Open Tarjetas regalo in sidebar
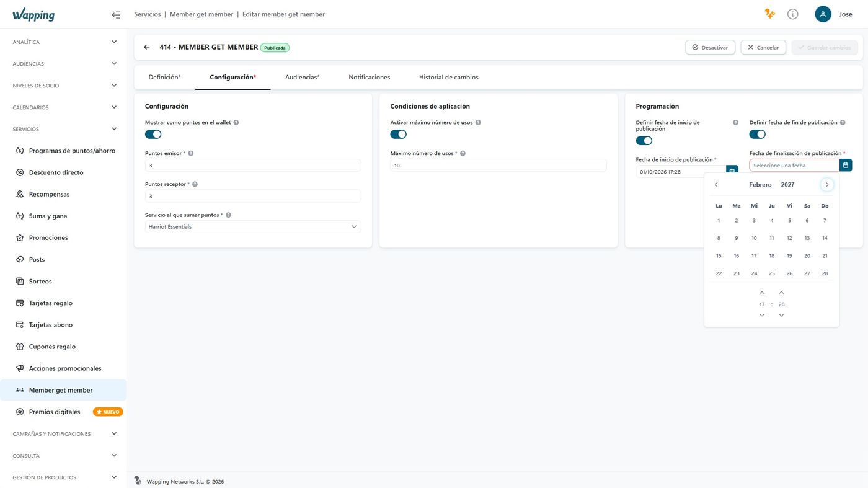The image size is (868, 488). coord(64,303)
